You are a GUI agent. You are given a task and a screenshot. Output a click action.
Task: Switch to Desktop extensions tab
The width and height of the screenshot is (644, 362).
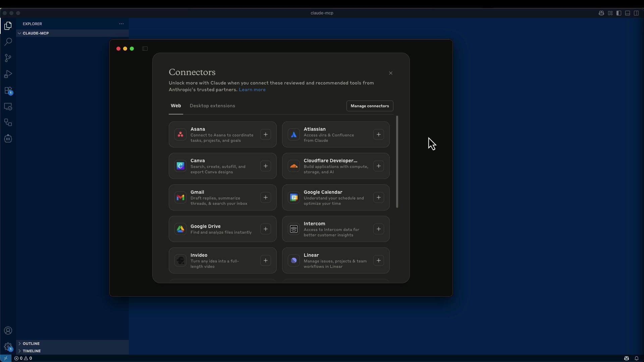(x=212, y=106)
